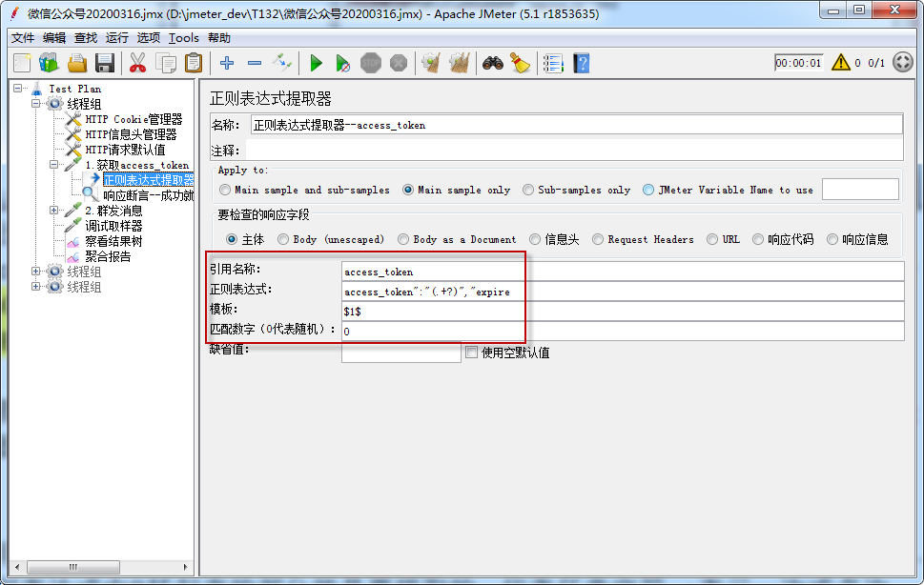Click Start no pauses icon
The height and width of the screenshot is (585, 924).
click(x=343, y=63)
